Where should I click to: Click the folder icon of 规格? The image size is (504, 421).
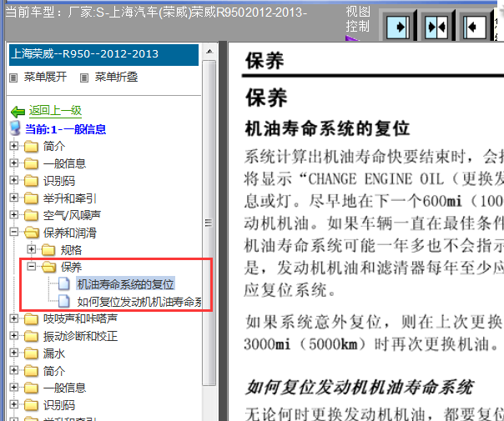click(x=48, y=249)
